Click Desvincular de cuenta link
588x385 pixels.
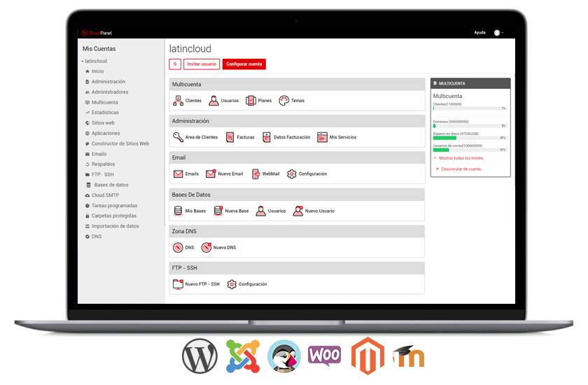tap(462, 169)
